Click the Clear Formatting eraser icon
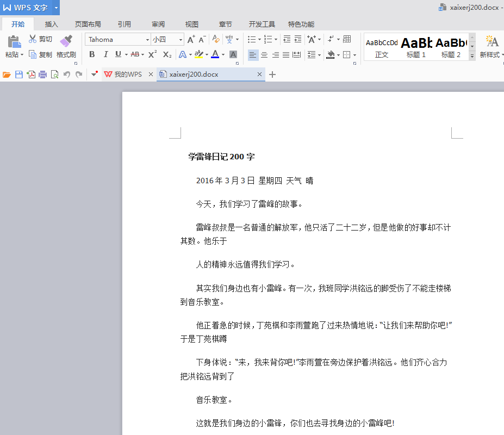 (x=216, y=39)
